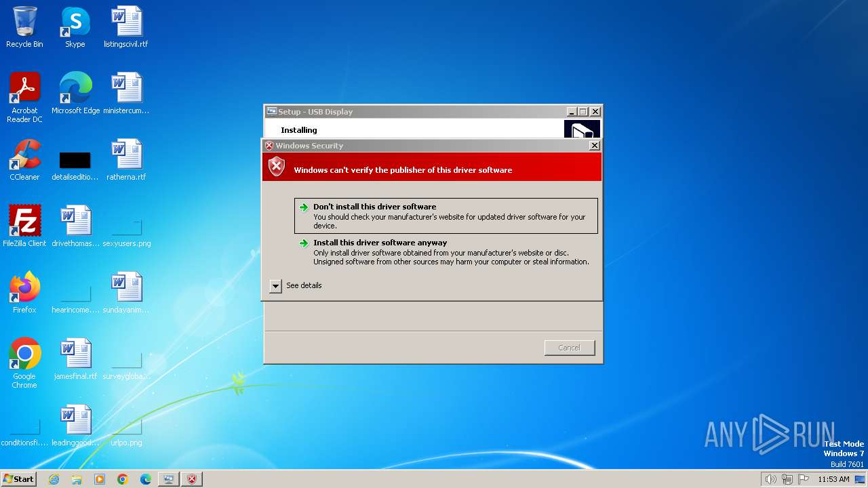Choose Install this driver software anyway
The image size is (868, 488).
tap(446, 251)
